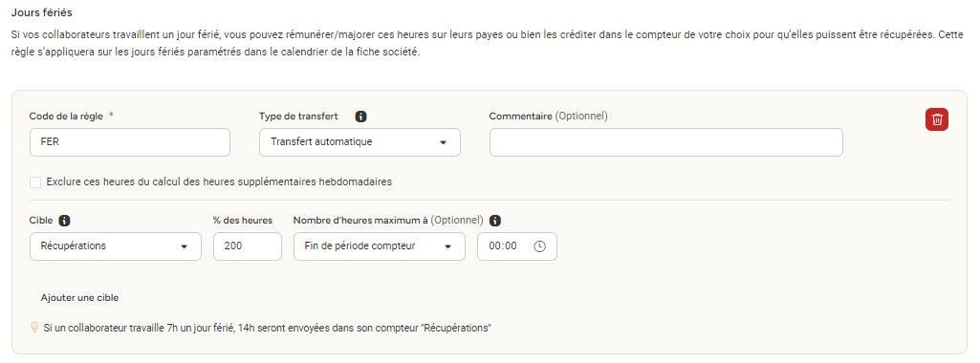Click the Code de la règle label

point(67,117)
